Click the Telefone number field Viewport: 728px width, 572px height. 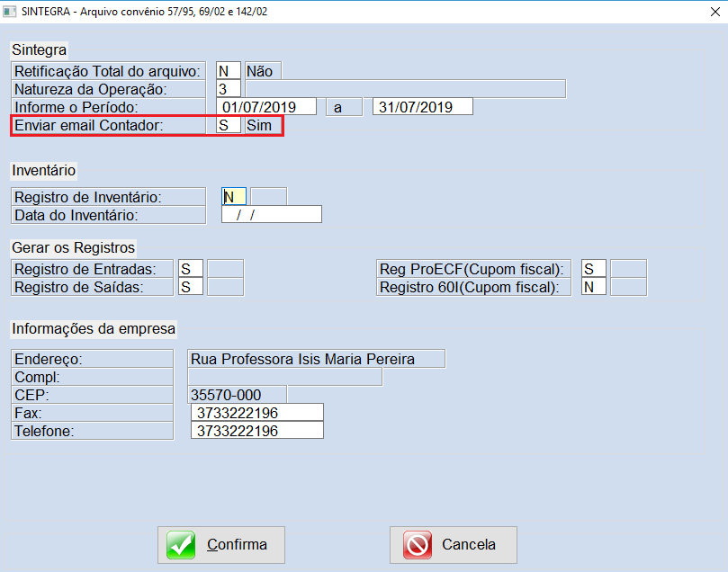click(256, 431)
